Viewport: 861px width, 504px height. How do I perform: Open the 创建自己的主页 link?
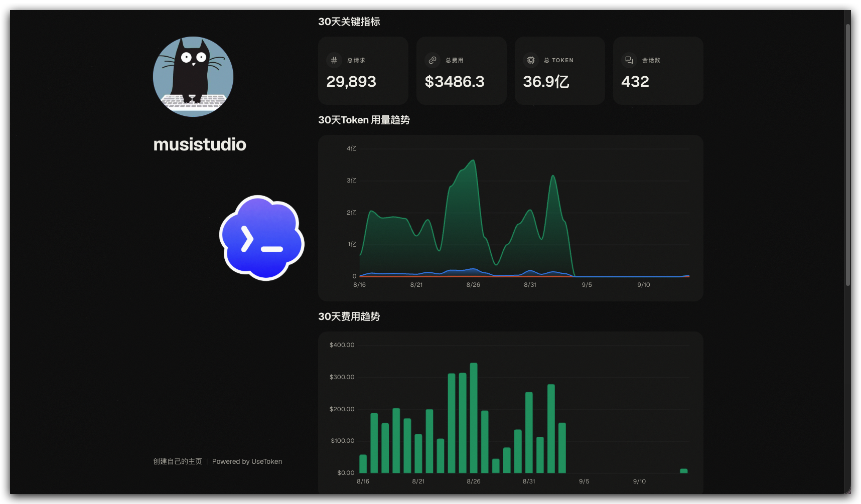tap(178, 461)
